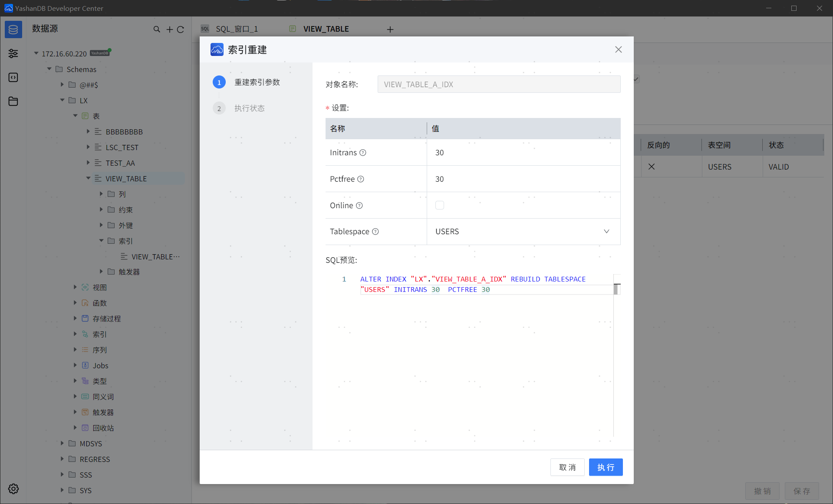Click the Initrans help question icon
Viewport: 833px width, 504px height.
pyautogui.click(x=363, y=153)
